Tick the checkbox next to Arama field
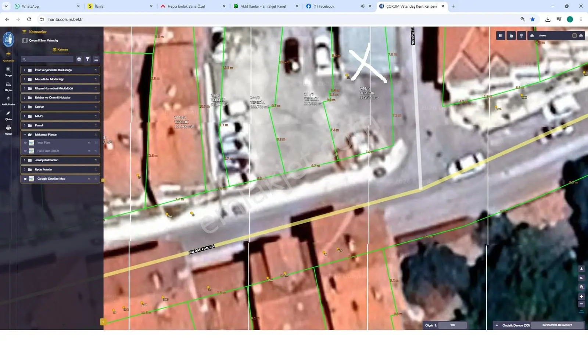This screenshot has width=588, height=364. (x=574, y=36)
